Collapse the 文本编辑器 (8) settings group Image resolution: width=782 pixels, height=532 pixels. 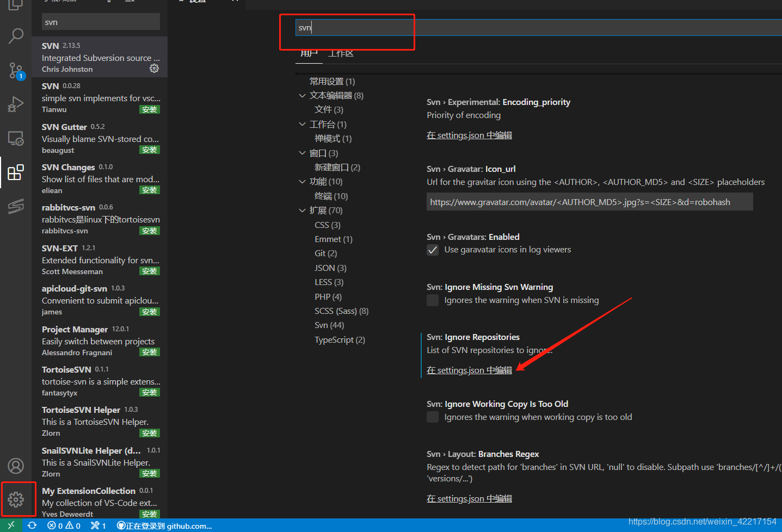pyautogui.click(x=302, y=96)
